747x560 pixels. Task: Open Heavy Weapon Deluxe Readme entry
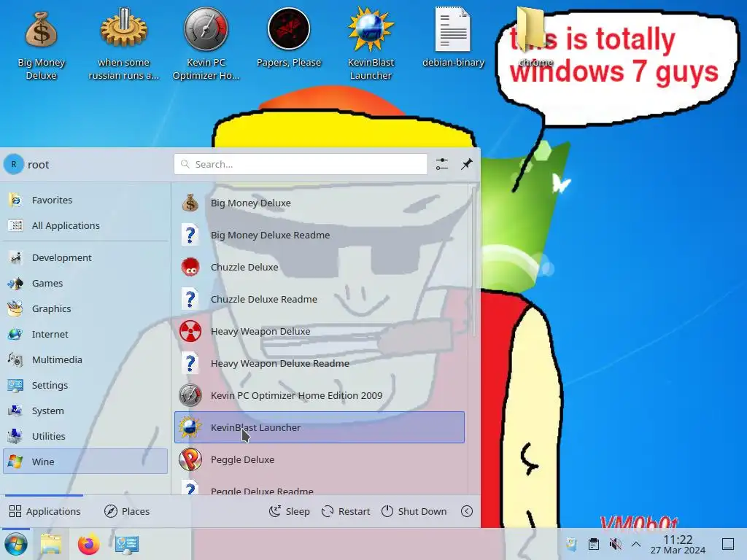click(x=320, y=363)
